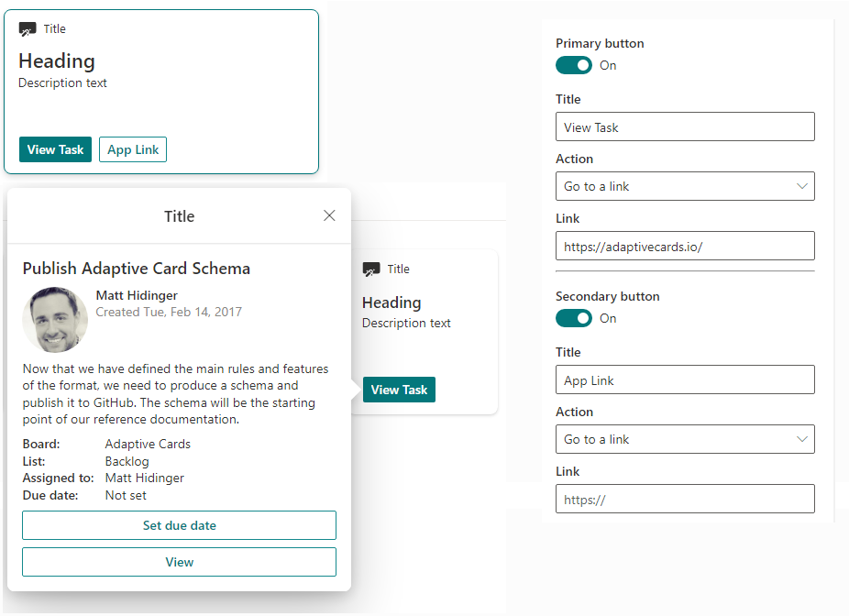This screenshot has height=616, width=849.
Task: Click the Secondary button Link field
Action: pyautogui.click(x=685, y=500)
